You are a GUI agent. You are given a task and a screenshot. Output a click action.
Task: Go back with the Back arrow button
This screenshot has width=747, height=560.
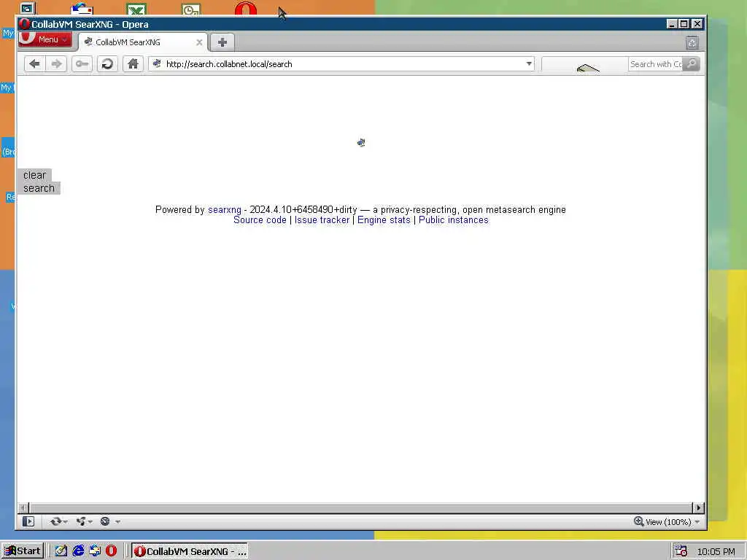pos(34,64)
